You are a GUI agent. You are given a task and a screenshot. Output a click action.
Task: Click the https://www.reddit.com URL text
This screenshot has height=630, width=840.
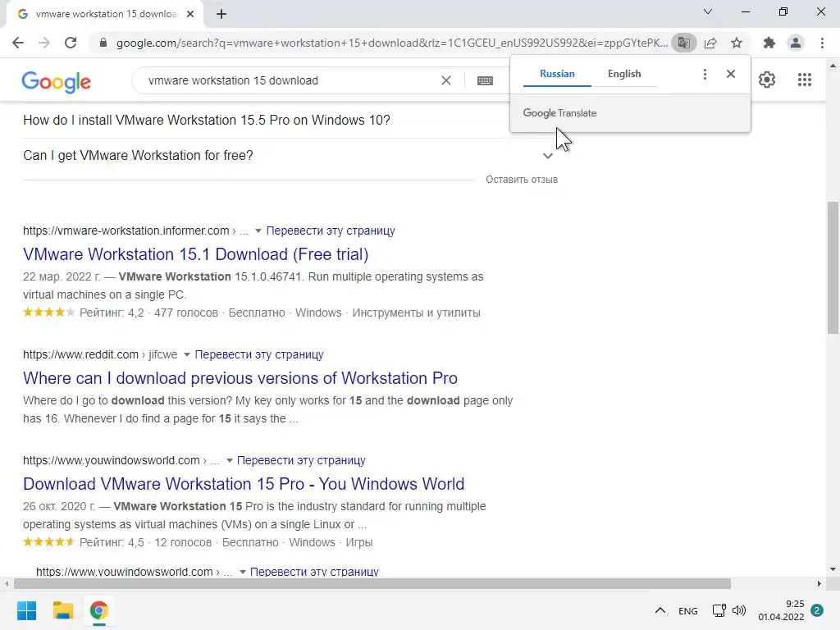tap(80, 354)
